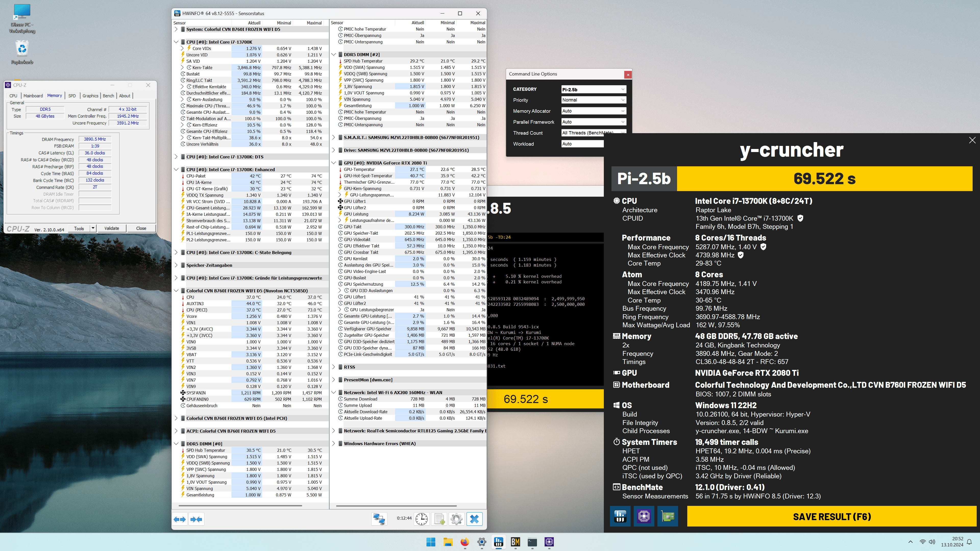This screenshot has height=551, width=980.
Task: Close the y-cruncher result panel with X
Action: pyautogui.click(x=972, y=140)
